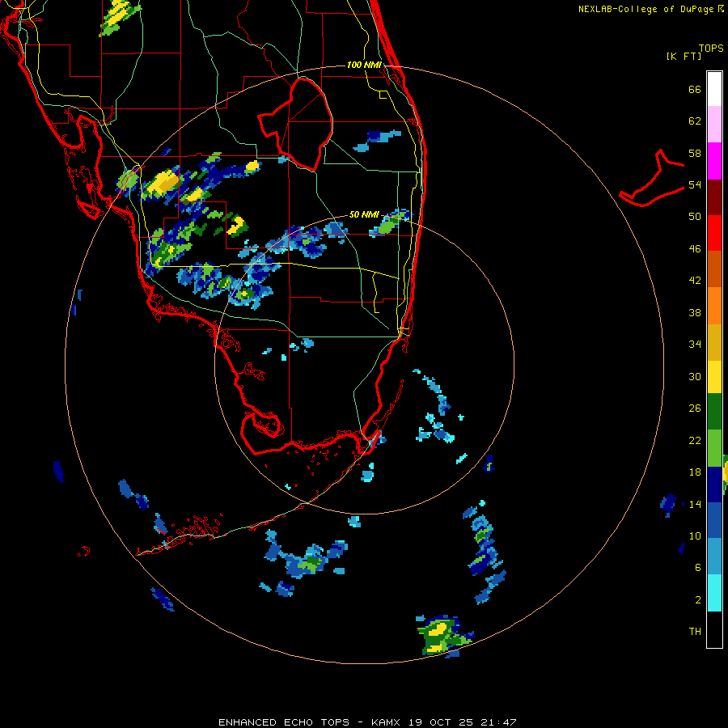Screen dimensions: 728x728
Task: Select the 54 value on the legend
Action: click(x=695, y=184)
